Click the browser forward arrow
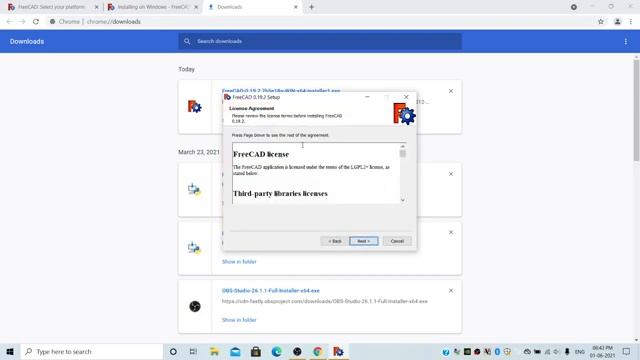Image resolution: width=640 pixels, height=360 pixels. click(x=22, y=22)
